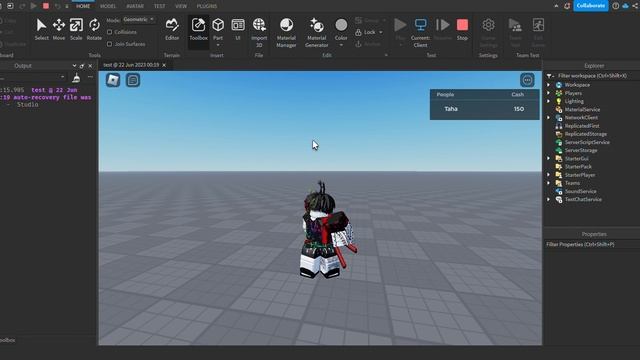Click the Filter workspace input field
The height and width of the screenshot is (360, 640).
[596, 76]
